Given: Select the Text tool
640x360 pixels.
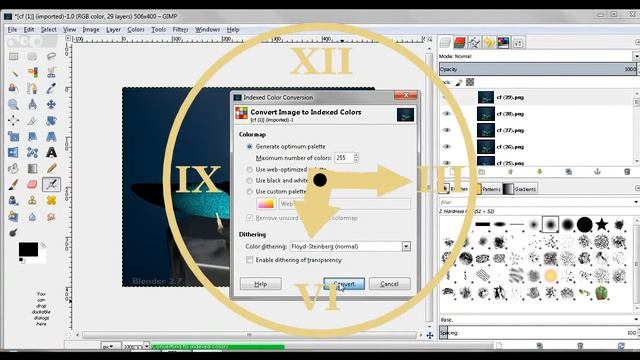Looking at the screenshot, I should 51,152.
